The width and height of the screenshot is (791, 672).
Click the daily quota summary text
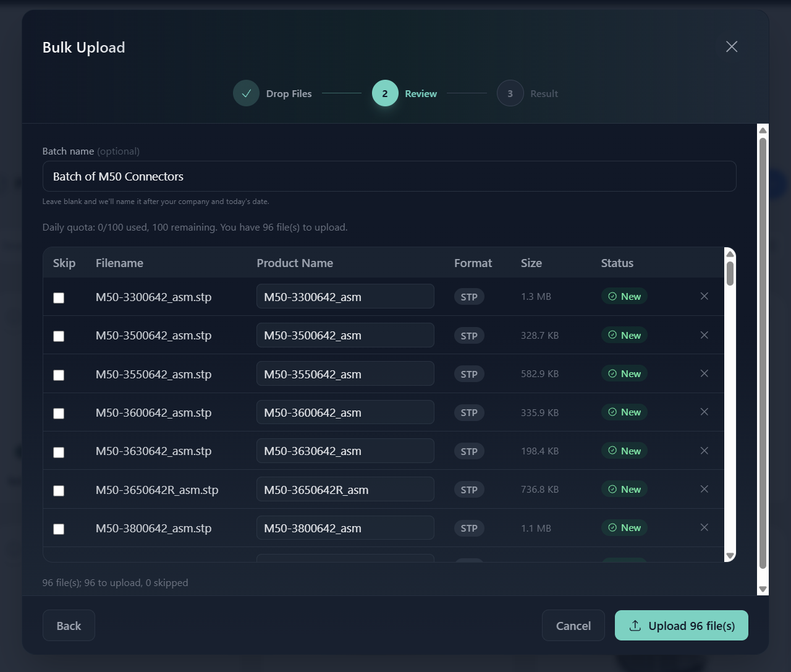pyautogui.click(x=195, y=228)
